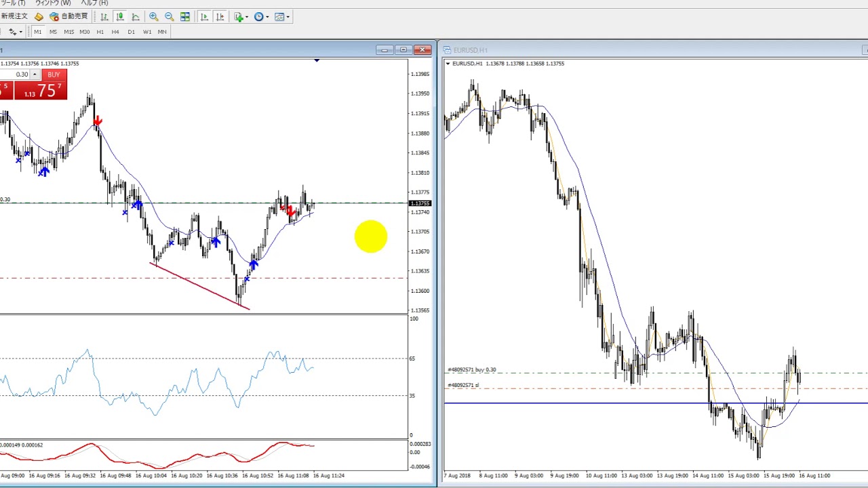868x488 pixels.
Task: Open the periods clock dropdown
Action: coord(261,17)
